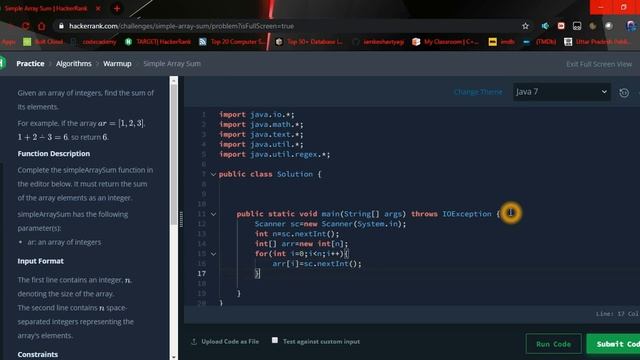Click the Constraints heading
This screenshot has height=360, width=640.
click(38, 354)
